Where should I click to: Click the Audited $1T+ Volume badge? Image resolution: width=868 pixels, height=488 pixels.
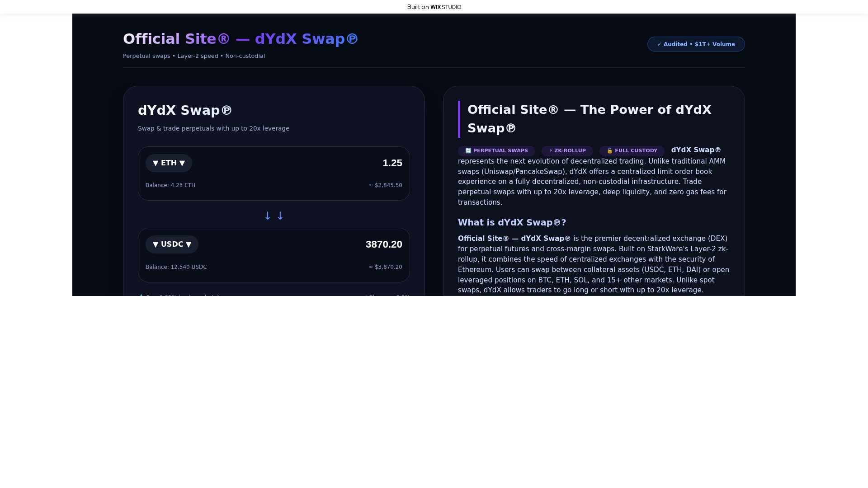pos(696,44)
